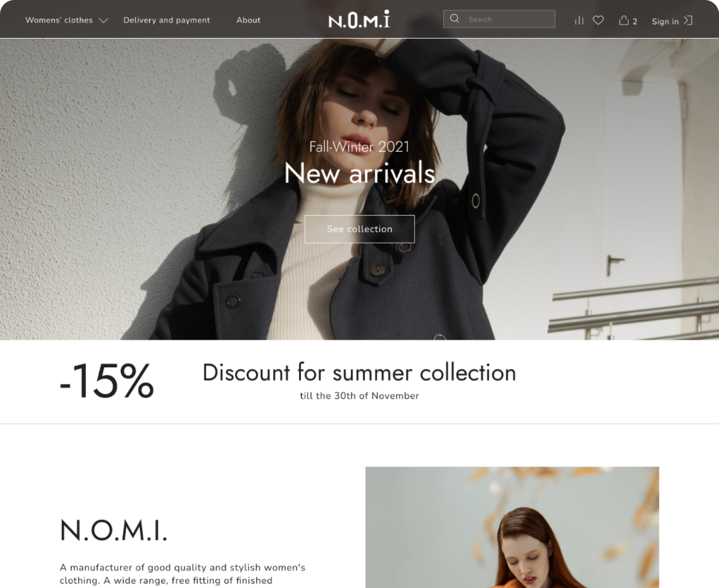This screenshot has height=588, width=719.
Task: Open the Discount for summer collection banner
Action: click(359, 382)
